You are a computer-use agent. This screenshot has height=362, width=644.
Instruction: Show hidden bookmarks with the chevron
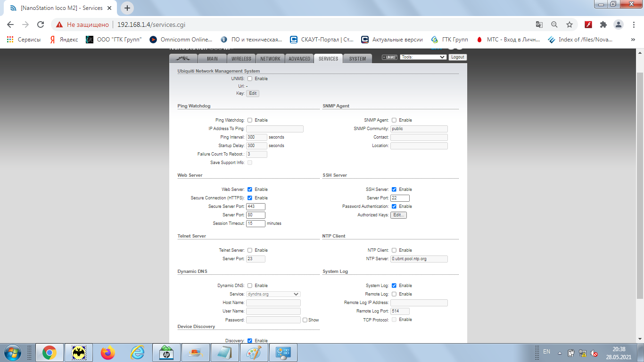click(x=633, y=40)
